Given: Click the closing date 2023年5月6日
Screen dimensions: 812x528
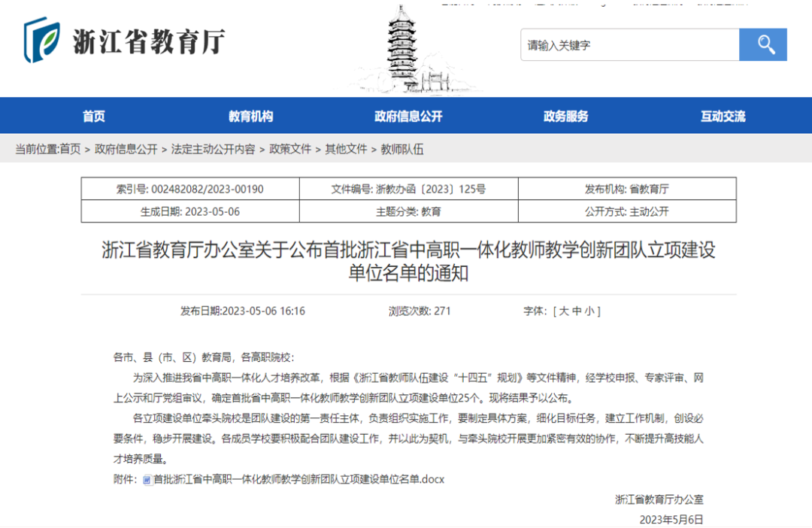Looking at the screenshot, I should click(671, 519).
